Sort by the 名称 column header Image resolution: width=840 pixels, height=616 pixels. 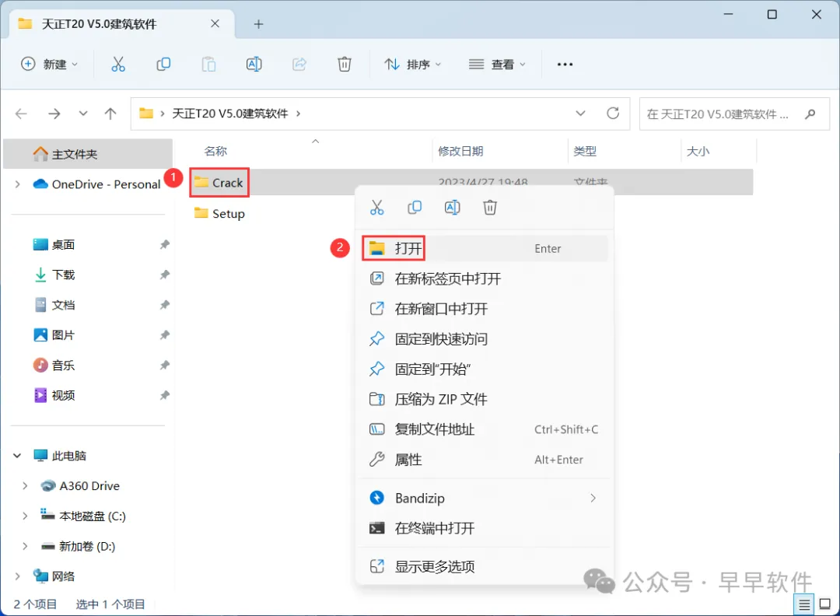(x=216, y=151)
